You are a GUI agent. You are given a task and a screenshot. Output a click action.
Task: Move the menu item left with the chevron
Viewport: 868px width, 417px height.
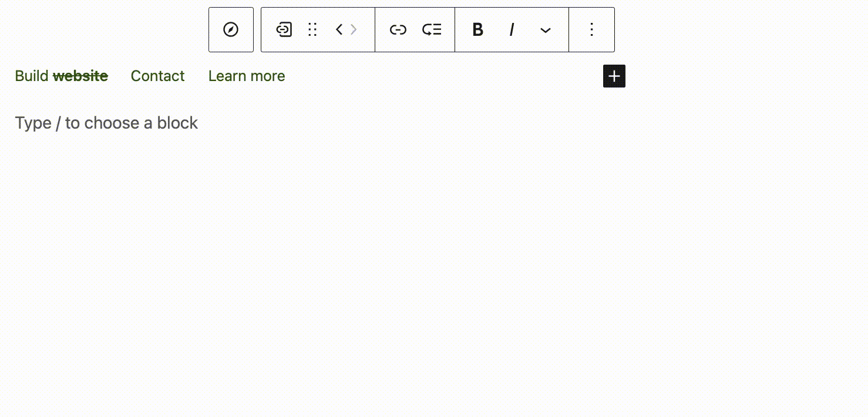coord(338,29)
